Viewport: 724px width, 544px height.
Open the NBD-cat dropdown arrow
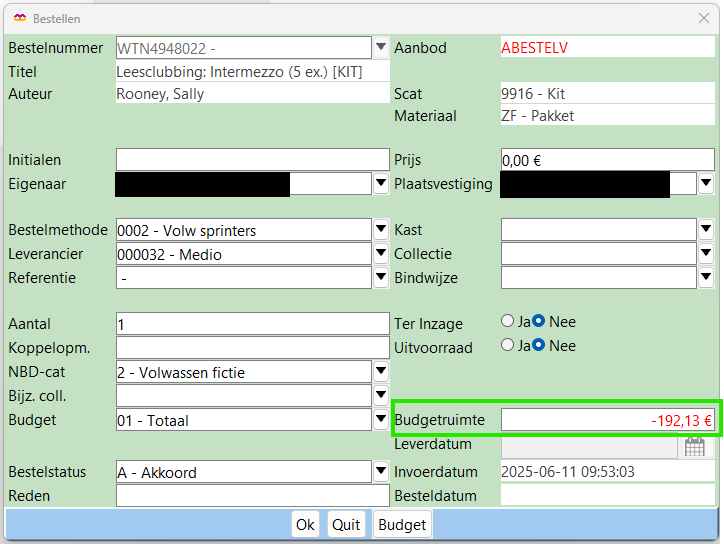(381, 372)
